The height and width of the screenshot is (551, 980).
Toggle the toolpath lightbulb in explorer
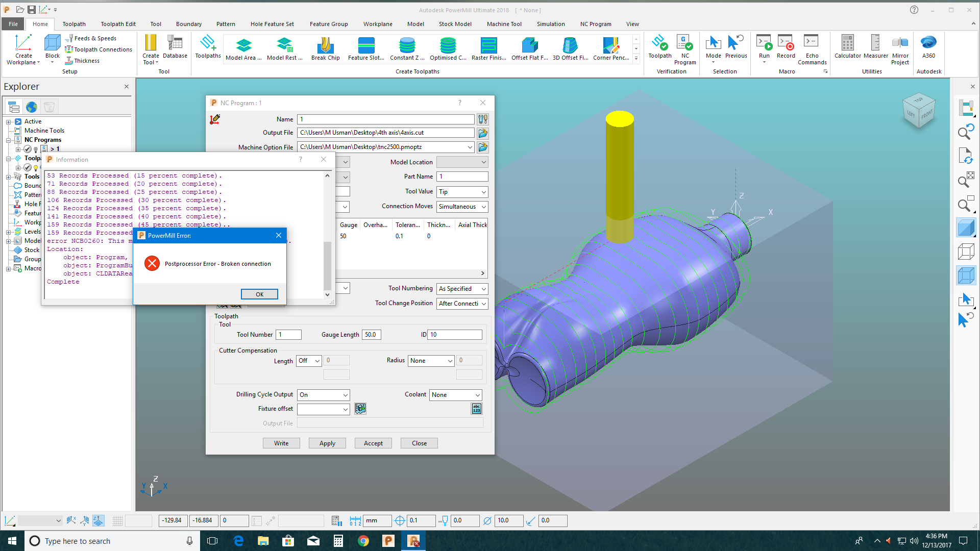pyautogui.click(x=36, y=168)
